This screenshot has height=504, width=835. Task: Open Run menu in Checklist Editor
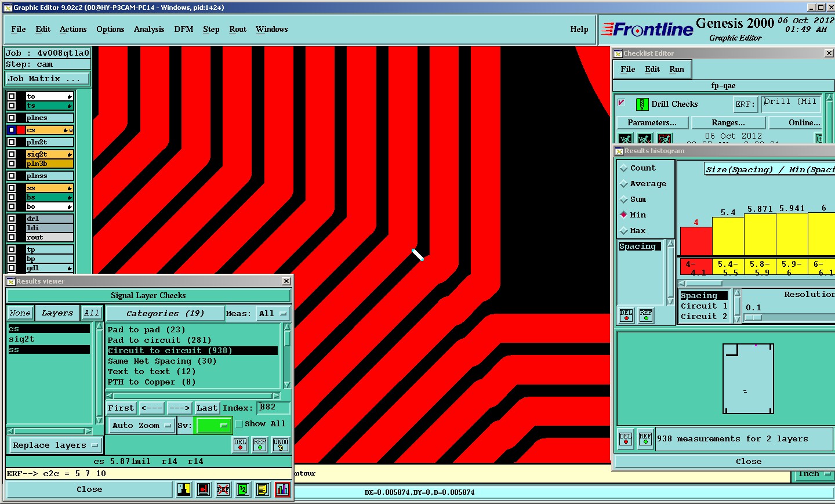click(677, 70)
